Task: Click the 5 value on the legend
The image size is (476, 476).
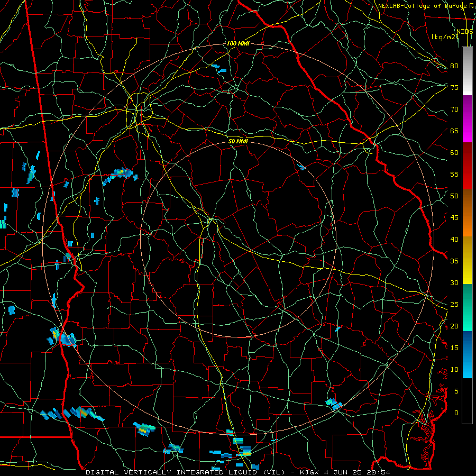Action: tap(456, 391)
